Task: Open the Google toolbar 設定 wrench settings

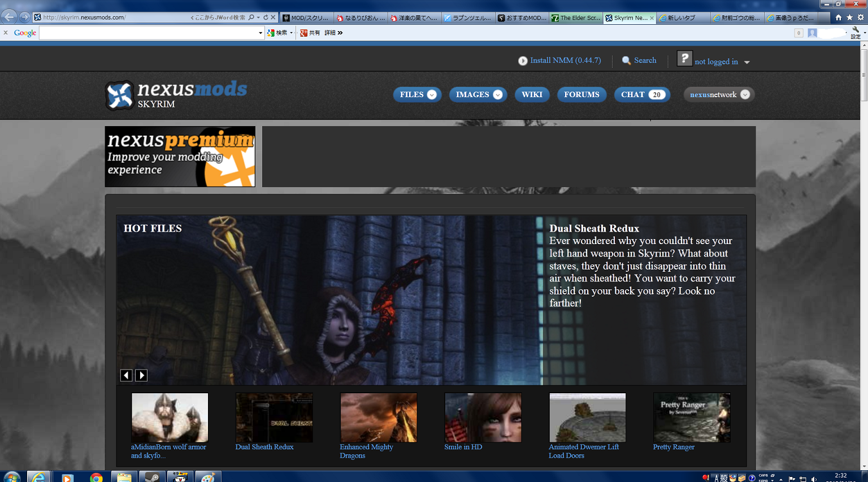Action: tap(856, 33)
